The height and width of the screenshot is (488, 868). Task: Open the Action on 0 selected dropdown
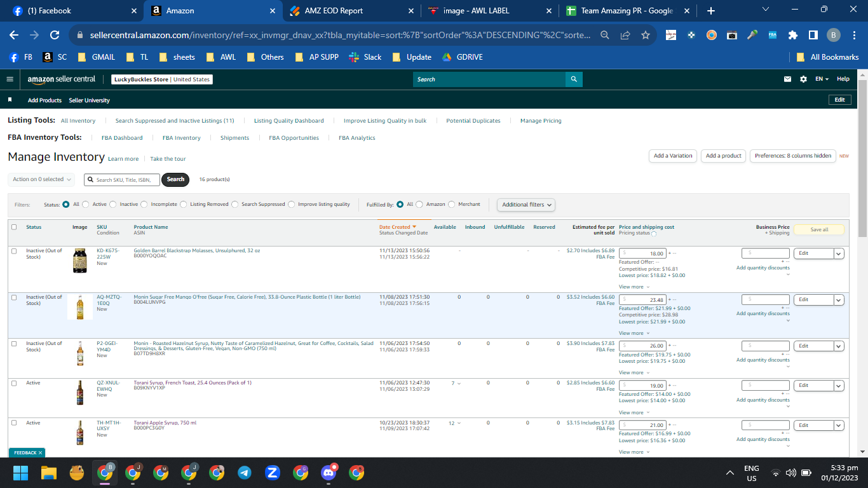(x=41, y=179)
